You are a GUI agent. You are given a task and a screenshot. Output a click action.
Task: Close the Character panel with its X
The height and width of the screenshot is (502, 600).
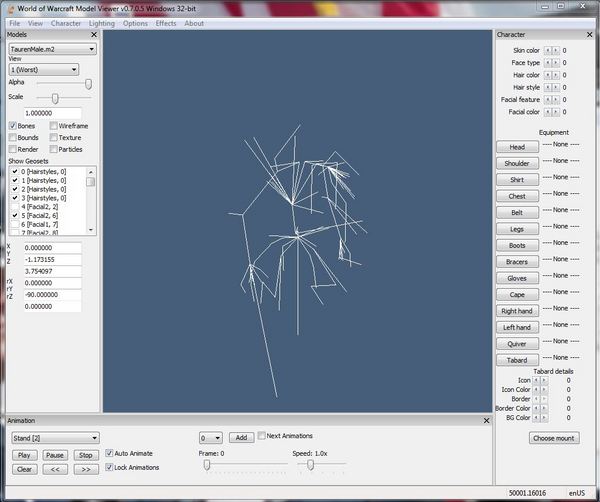coord(591,34)
